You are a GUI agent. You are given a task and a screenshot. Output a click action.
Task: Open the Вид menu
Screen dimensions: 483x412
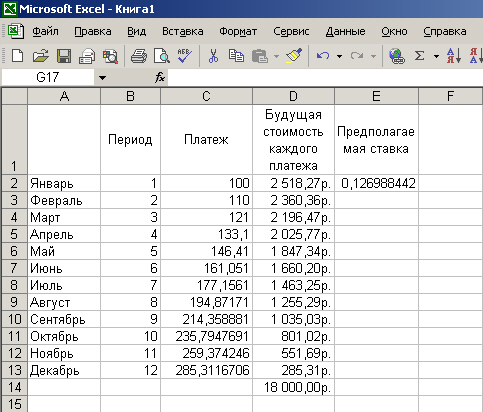pyautogui.click(x=137, y=31)
